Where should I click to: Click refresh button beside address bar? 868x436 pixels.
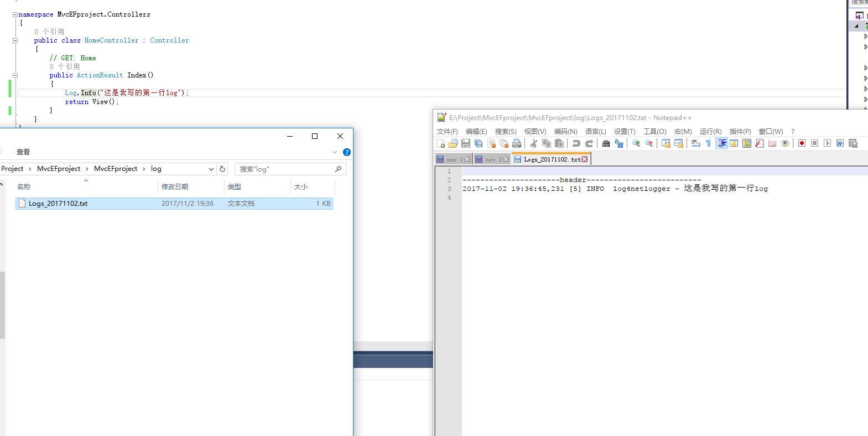coord(222,169)
